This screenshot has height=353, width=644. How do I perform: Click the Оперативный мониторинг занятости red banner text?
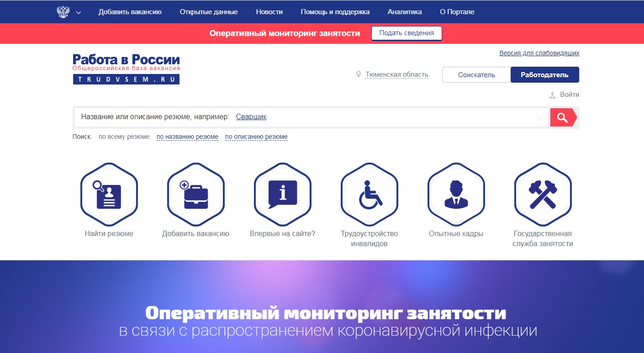pos(285,33)
